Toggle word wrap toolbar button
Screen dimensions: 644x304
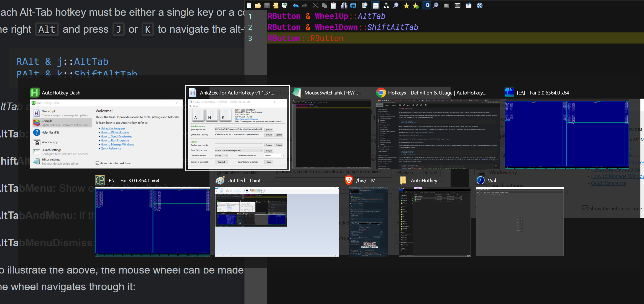375,6
